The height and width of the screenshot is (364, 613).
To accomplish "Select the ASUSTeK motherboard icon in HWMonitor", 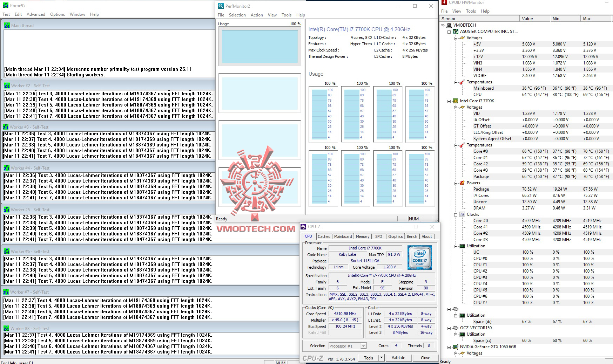I will (456, 32).
